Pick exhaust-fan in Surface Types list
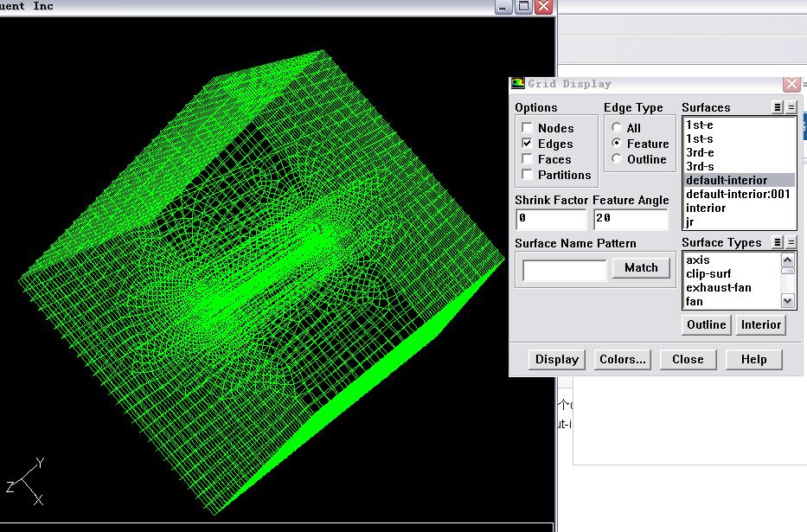Viewport: 807px width, 532px height. (x=719, y=287)
